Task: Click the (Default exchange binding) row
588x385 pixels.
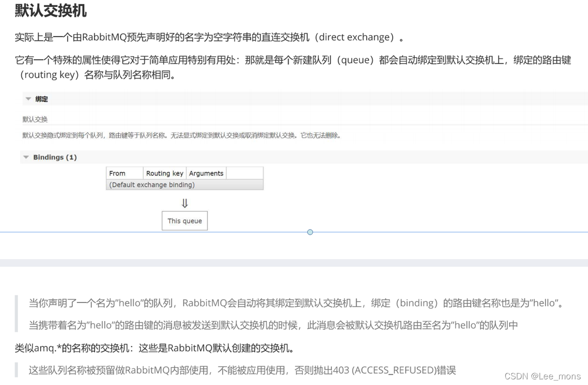Action: pyautogui.click(x=185, y=185)
